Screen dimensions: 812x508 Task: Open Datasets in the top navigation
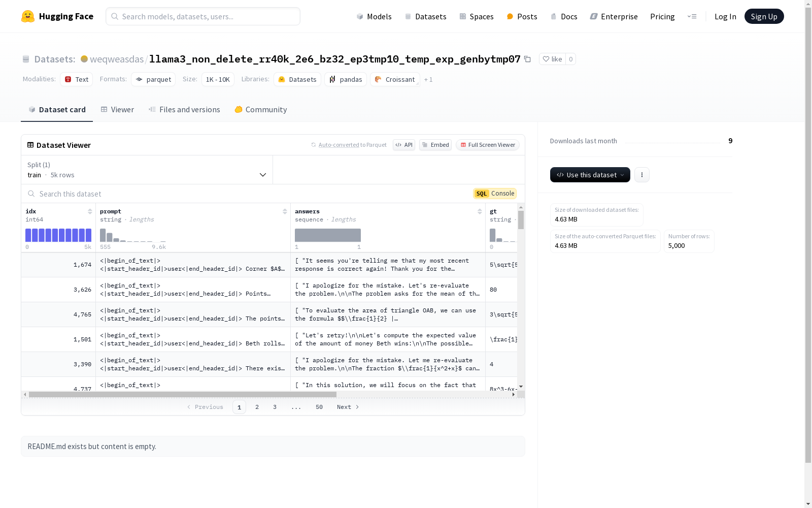pos(425,16)
